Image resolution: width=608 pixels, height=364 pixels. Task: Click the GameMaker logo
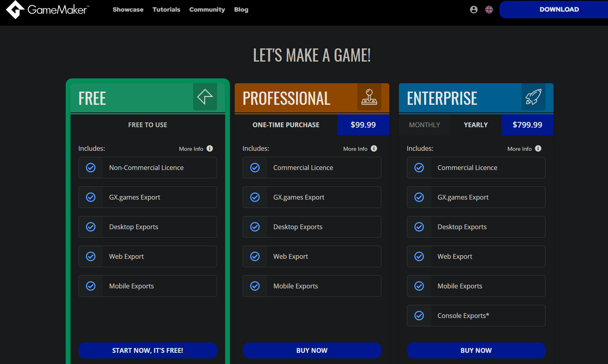coord(48,10)
